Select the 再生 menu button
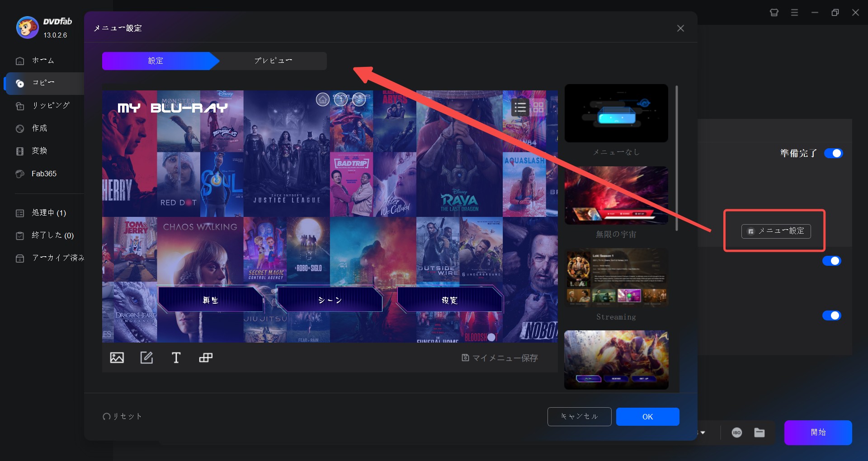 coord(211,300)
